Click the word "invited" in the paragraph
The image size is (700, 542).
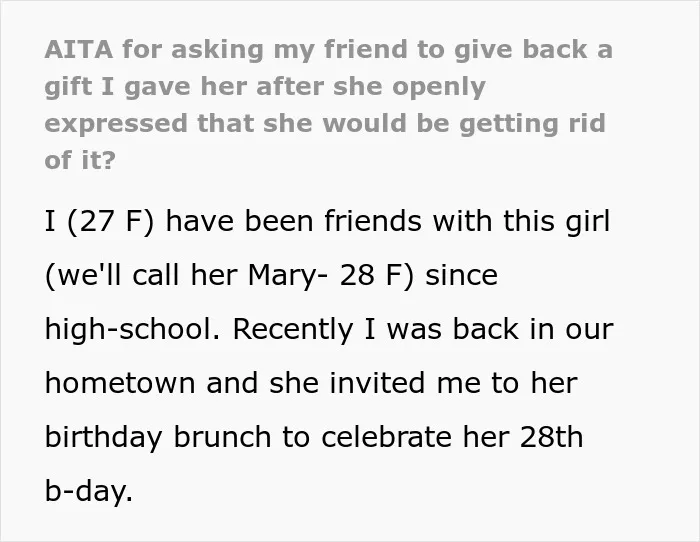[377, 383]
